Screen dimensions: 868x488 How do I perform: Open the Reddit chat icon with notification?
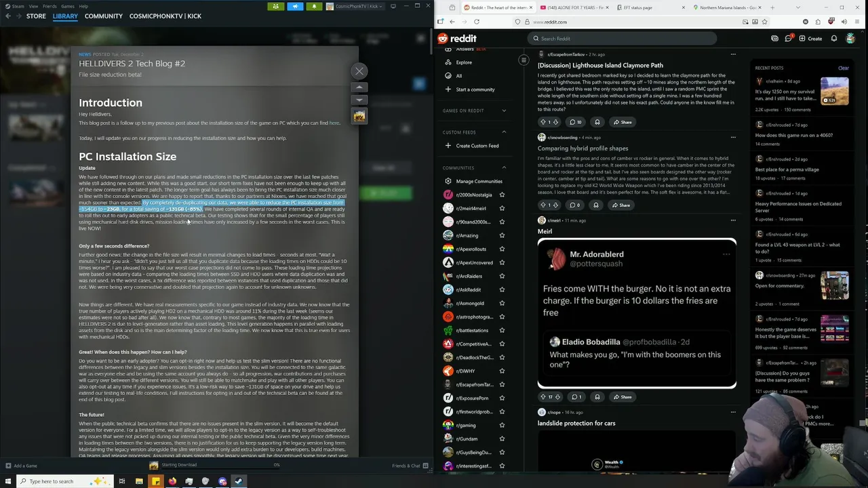pyautogui.click(x=789, y=39)
